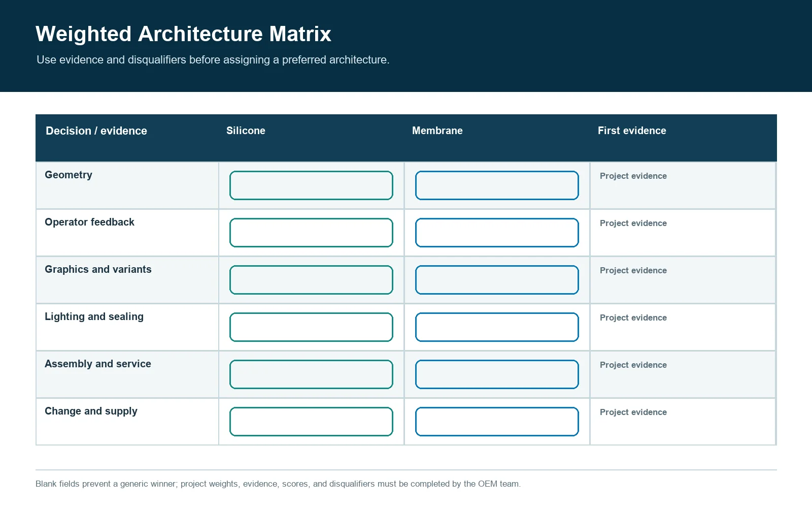The image size is (812, 508).
Task: Click the Silicone column header
Action: (x=246, y=131)
